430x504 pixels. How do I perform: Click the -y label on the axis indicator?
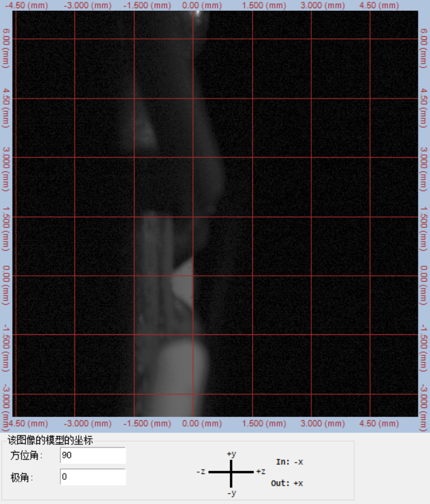click(x=231, y=493)
